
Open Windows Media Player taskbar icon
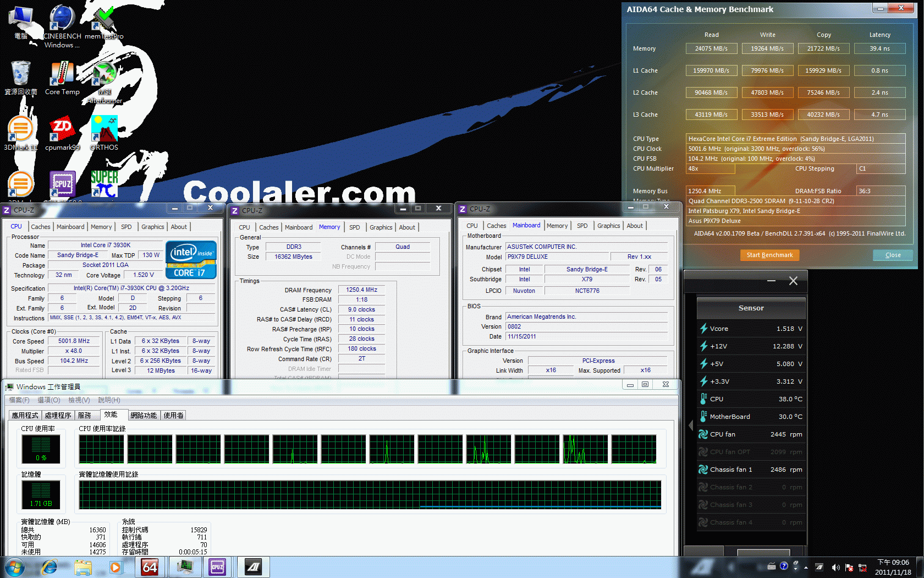[x=115, y=567]
